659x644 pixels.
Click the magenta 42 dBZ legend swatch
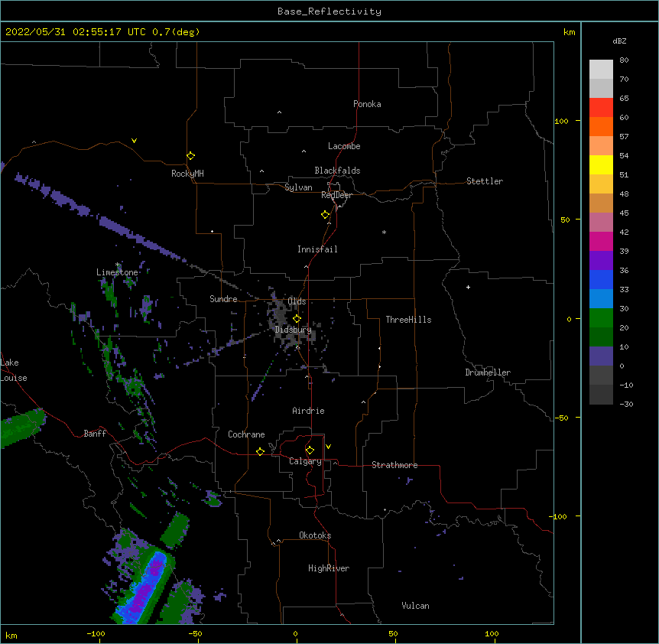point(601,241)
